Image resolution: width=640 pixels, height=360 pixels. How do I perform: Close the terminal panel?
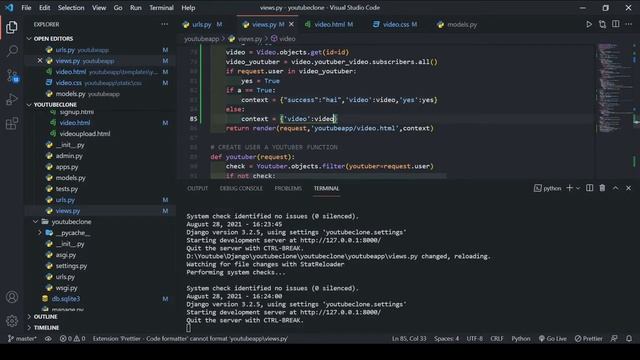629,188
